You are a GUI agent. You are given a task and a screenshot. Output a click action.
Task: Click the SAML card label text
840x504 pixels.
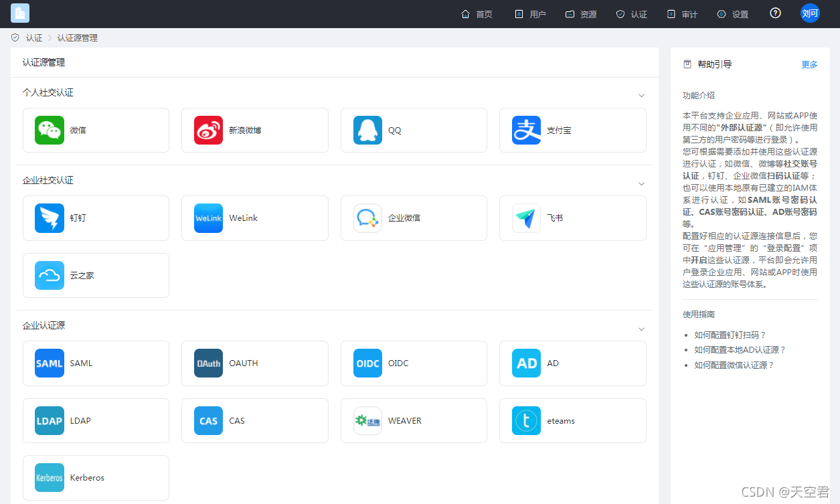[x=82, y=363]
